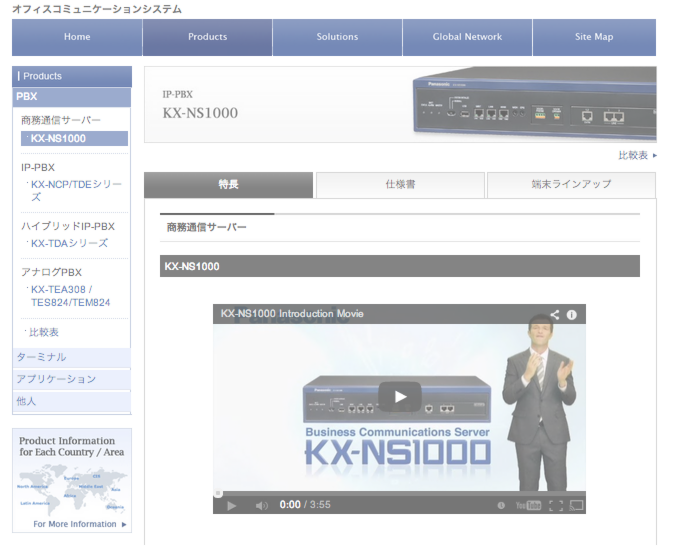Click the For More Information link
The width and height of the screenshot is (675, 550).
click(80, 524)
